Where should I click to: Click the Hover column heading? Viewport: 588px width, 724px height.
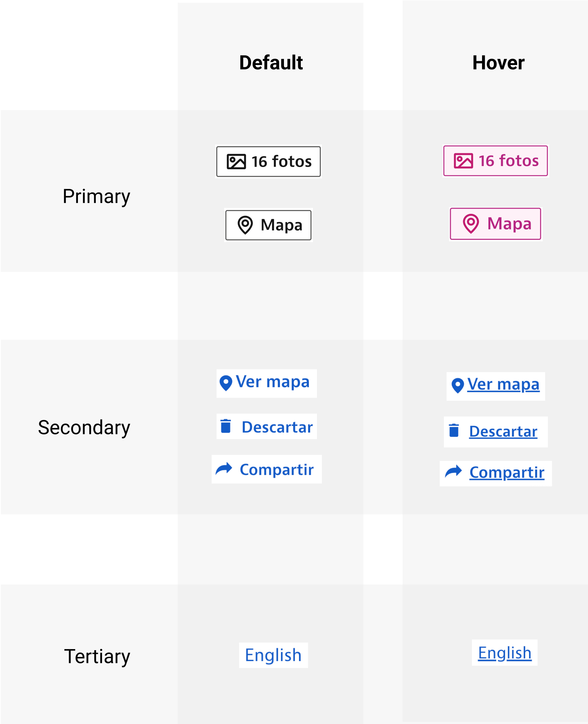(498, 63)
